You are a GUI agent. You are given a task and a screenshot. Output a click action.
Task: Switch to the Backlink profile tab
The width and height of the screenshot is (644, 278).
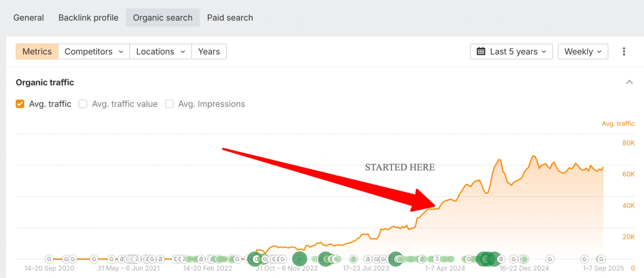(88, 18)
